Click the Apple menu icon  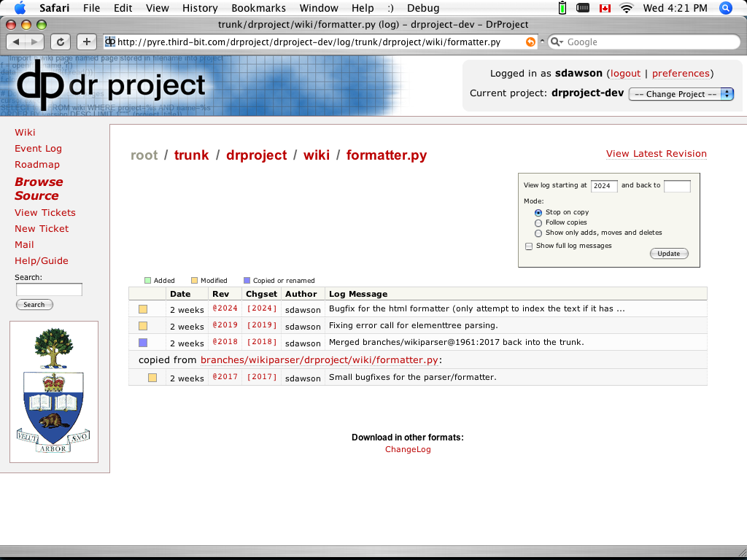pos(20,8)
